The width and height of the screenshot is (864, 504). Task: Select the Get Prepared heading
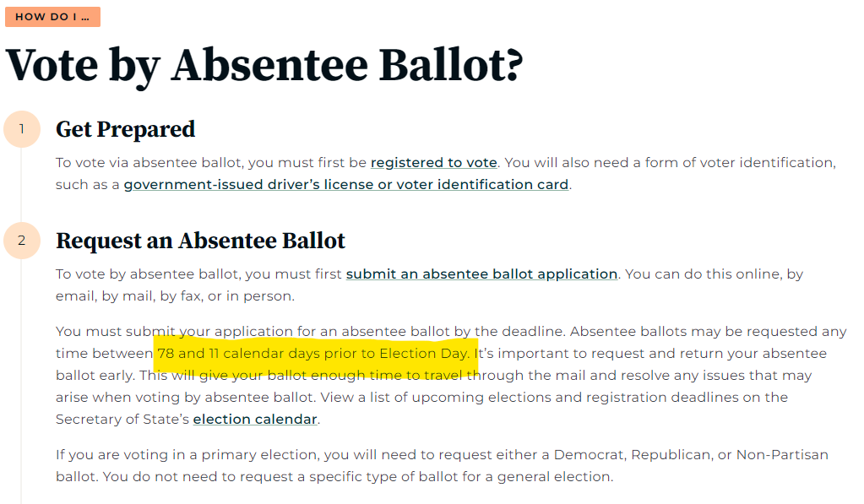(x=126, y=129)
